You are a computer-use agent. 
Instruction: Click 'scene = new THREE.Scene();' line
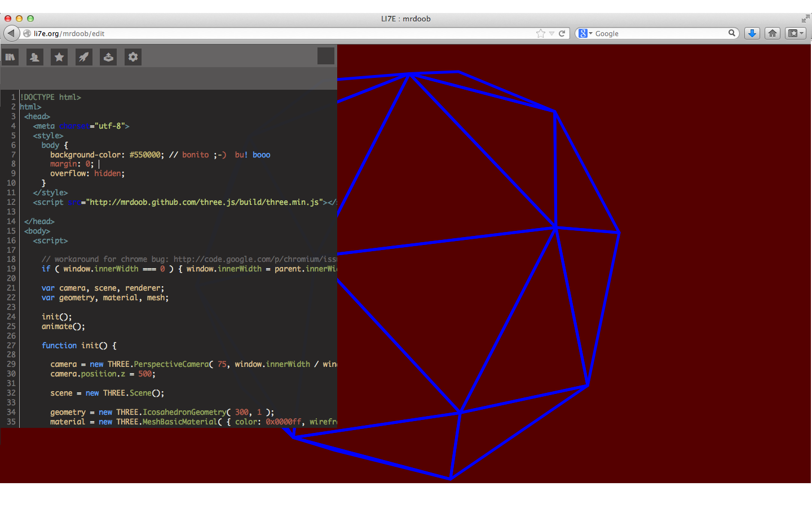[107, 393]
